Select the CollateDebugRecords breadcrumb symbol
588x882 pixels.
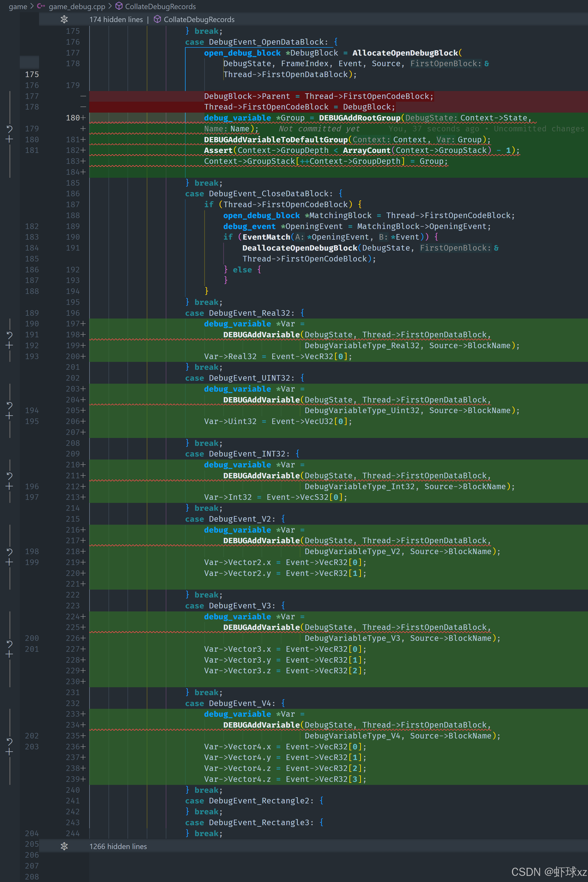tap(160, 6)
